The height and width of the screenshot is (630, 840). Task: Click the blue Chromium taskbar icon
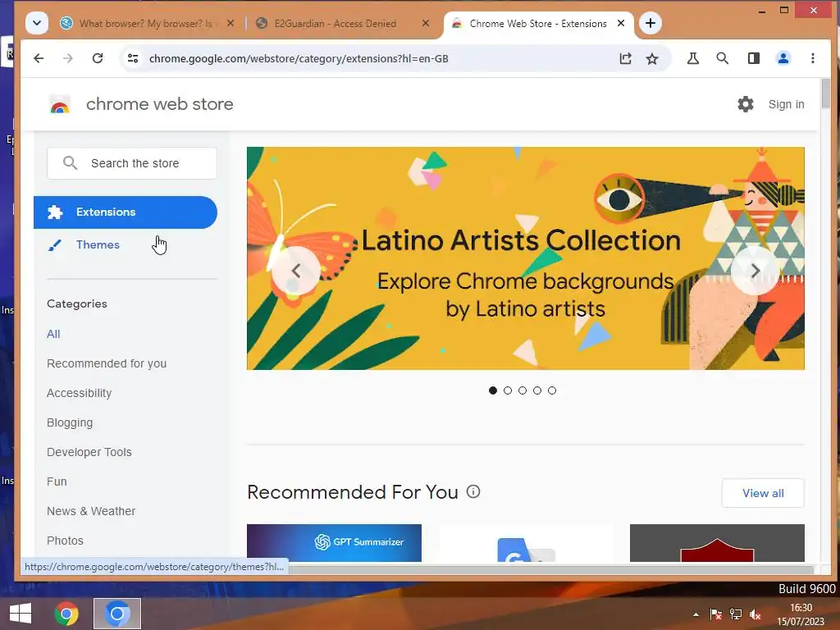point(117,614)
